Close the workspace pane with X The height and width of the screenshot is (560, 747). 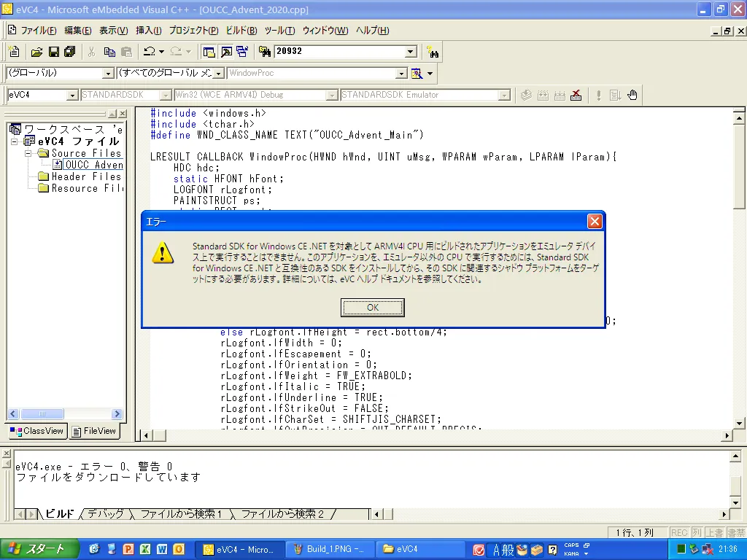coord(123,114)
